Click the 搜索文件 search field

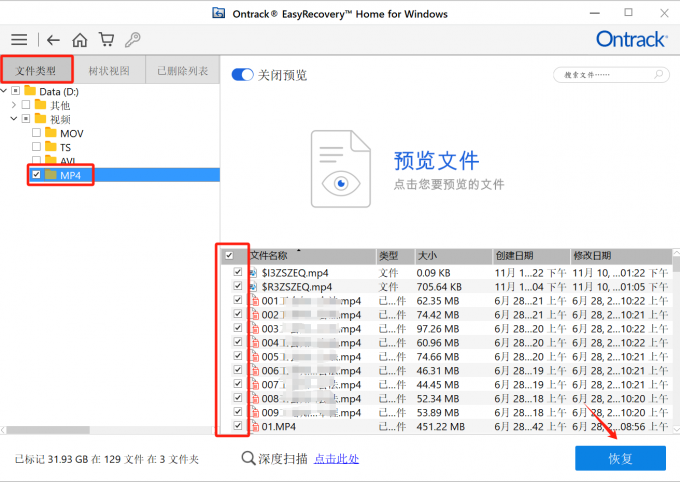611,75
